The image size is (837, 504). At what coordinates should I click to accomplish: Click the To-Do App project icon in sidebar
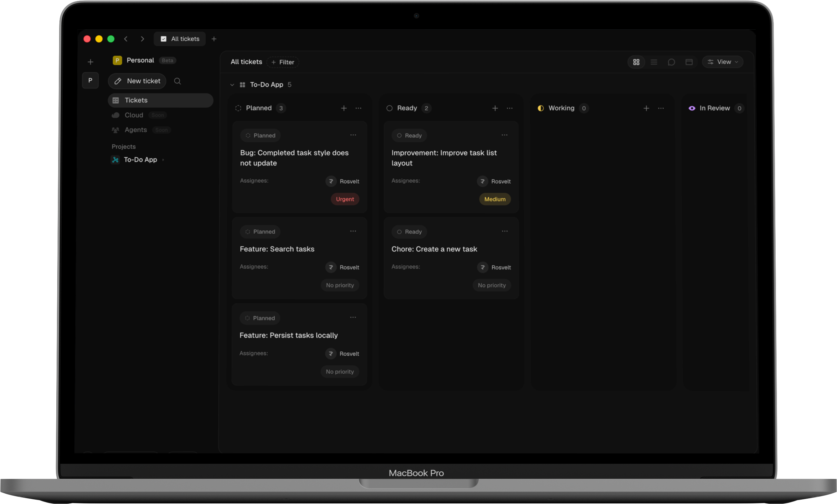pos(116,160)
